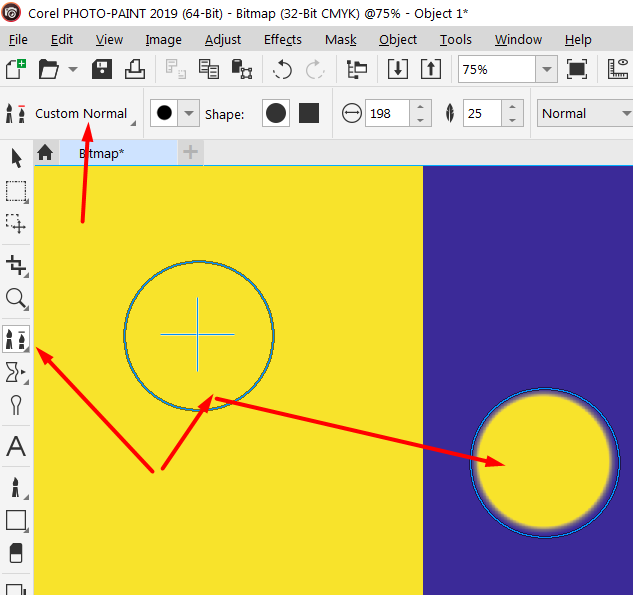Click the full-screen preview icon

pyautogui.click(x=577, y=69)
